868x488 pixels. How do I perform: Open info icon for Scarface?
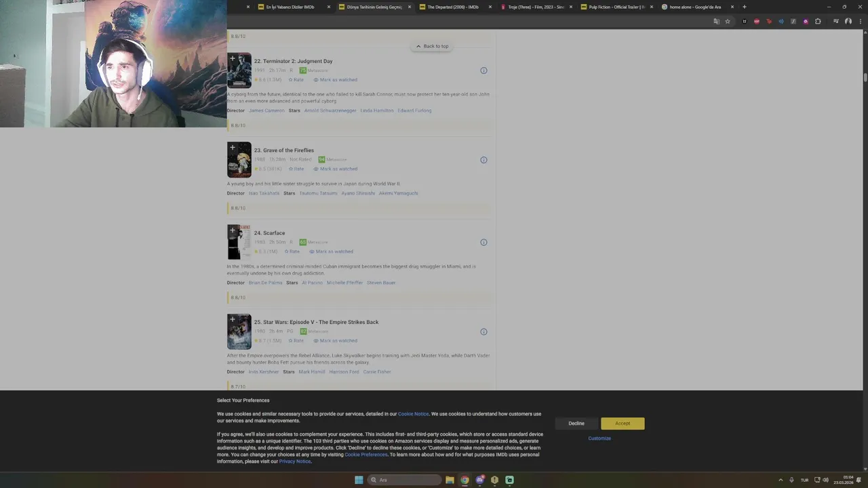tap(484, 242)
